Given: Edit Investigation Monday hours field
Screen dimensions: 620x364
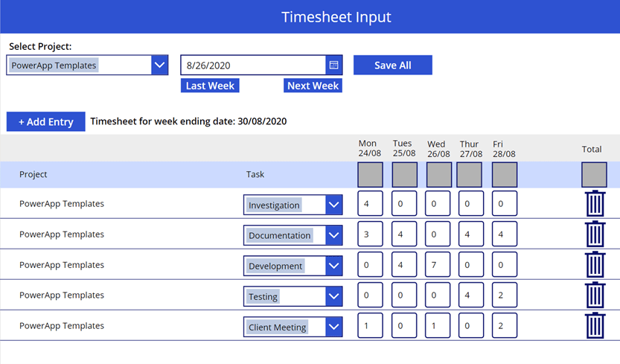Looking at the screenshot, I should (370, 203).
